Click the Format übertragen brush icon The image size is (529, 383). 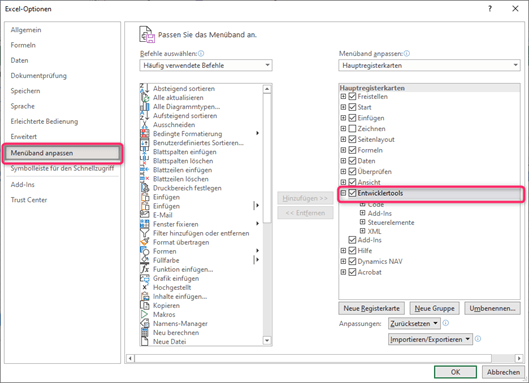coord(144,242)
